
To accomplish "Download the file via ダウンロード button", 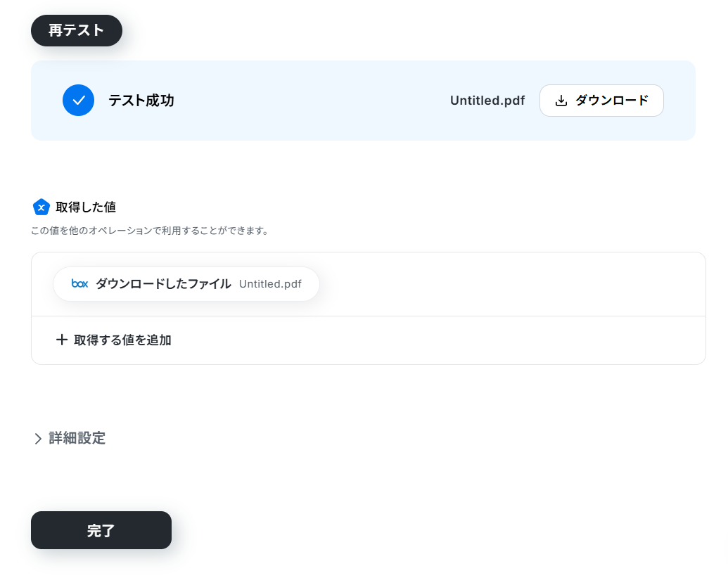I will click(x=601, y=101).
